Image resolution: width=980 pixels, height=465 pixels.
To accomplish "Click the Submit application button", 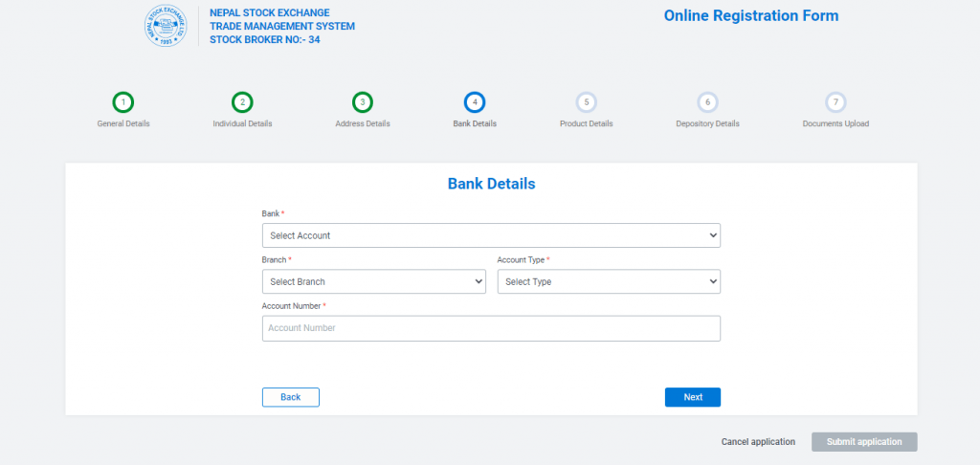I will pyautogui.click(x=864, y=442).
